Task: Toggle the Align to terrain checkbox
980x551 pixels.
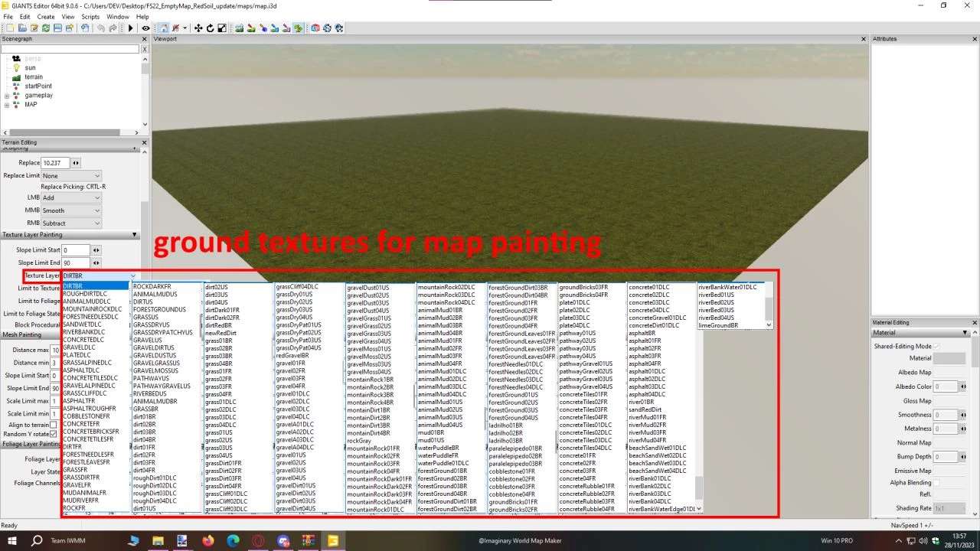Action: [54, 425]
